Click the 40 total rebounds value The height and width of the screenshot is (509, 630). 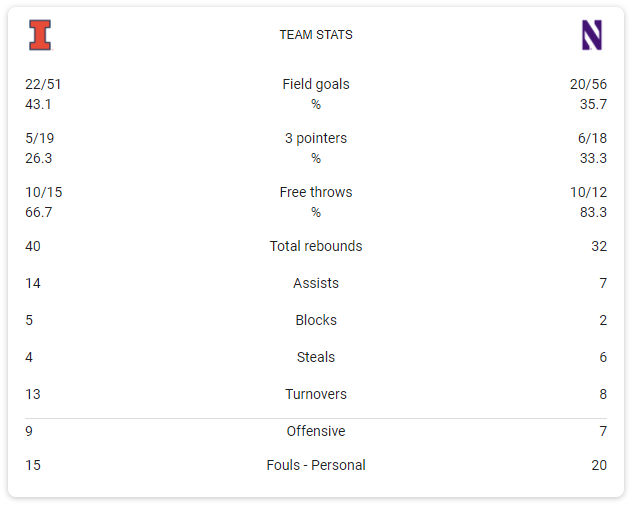[x=33, y=247]
